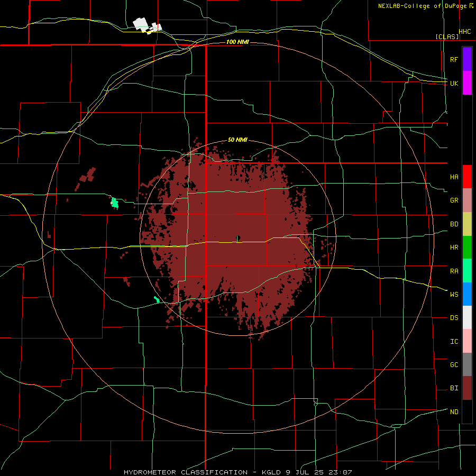
Task: Click the [CLAS] unit label
Action: 447,36
